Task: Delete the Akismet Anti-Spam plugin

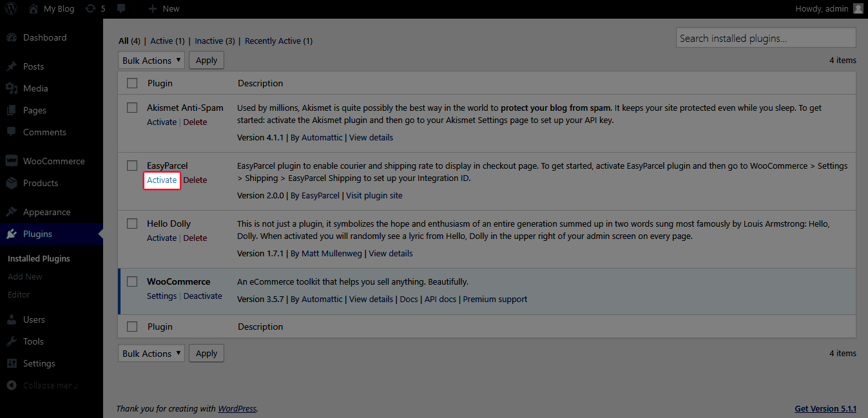Action: click(195, 122)
